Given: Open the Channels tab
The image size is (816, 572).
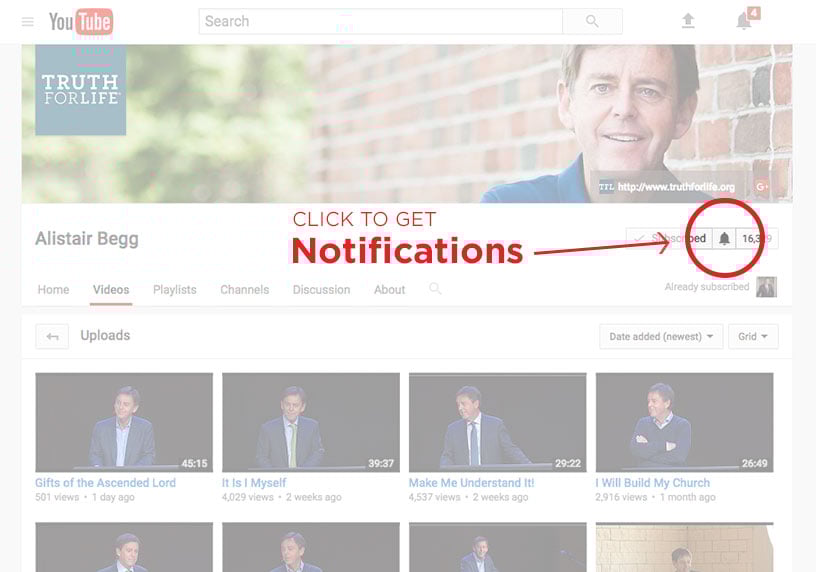Looking at the screenshot, I should (x=245, y=290).
